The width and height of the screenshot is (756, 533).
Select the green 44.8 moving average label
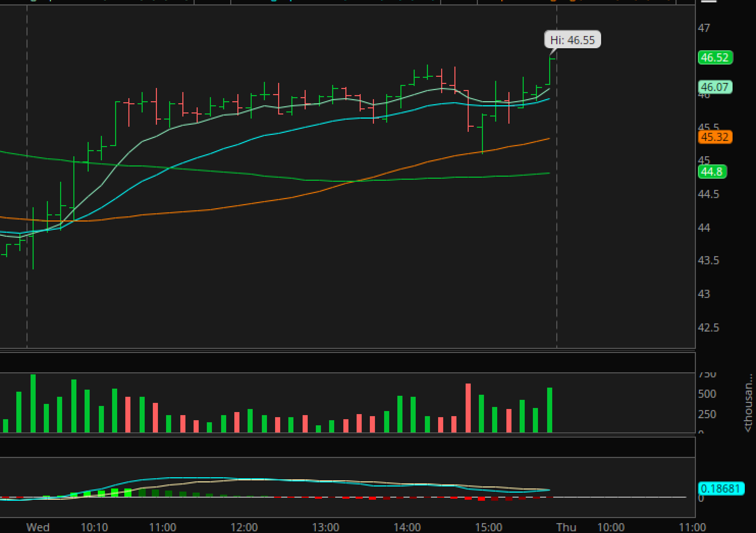(712, 172)
